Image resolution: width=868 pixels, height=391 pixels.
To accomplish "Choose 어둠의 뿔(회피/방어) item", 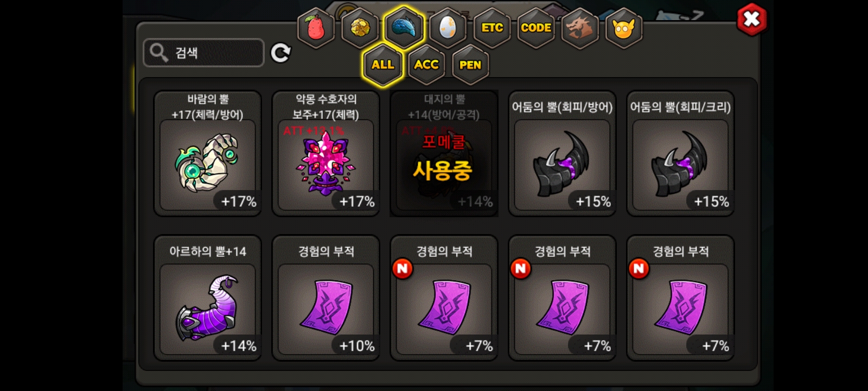I will 563,154.
